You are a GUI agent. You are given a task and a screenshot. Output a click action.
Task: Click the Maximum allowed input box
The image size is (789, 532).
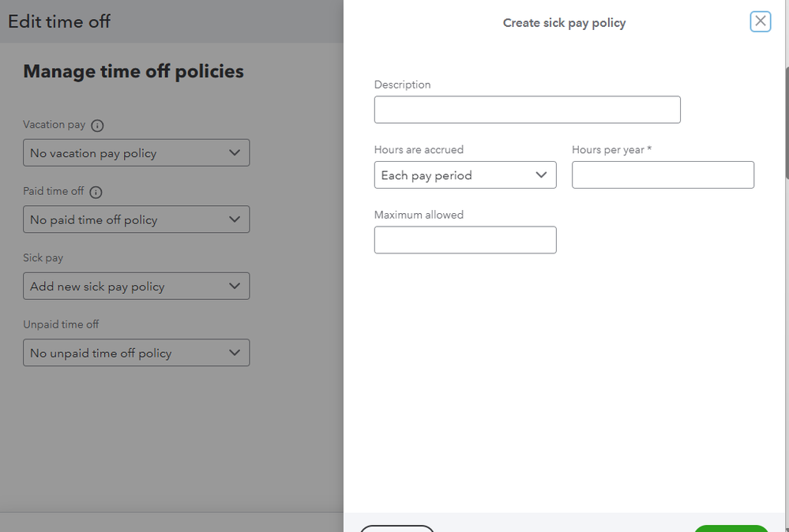click(465, 240)
